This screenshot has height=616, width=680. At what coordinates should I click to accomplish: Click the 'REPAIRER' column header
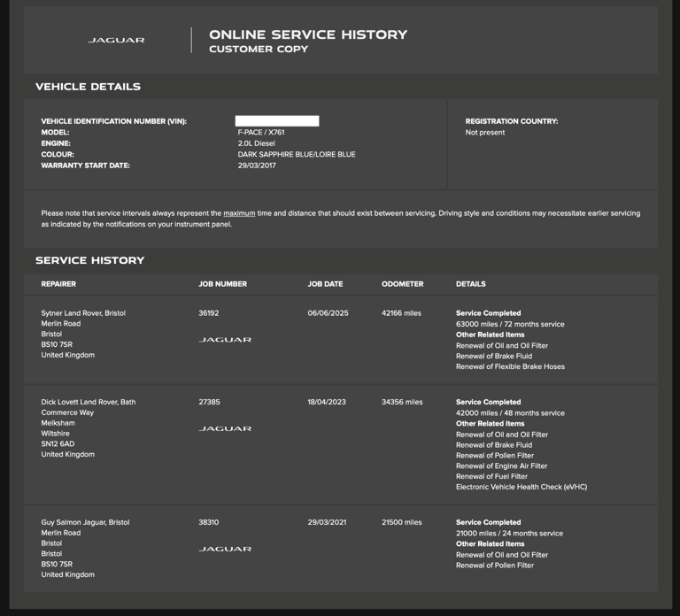coord(58,284)
